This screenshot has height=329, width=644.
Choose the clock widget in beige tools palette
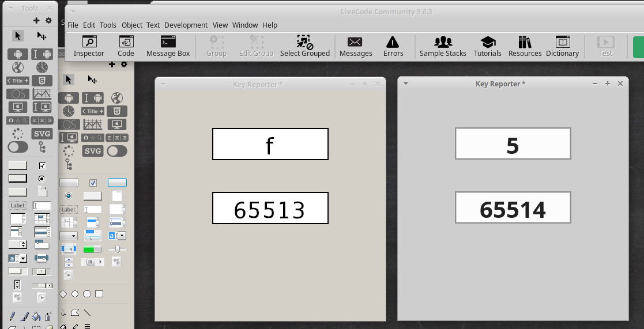pyautogui.click(x=69, y=111)
